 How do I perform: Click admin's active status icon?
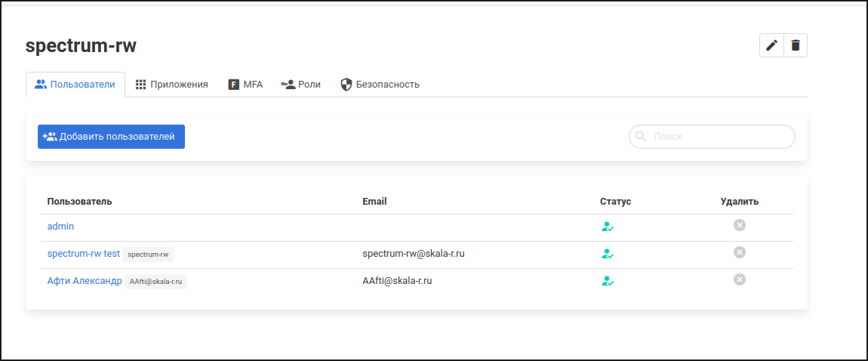pos(608,226)
